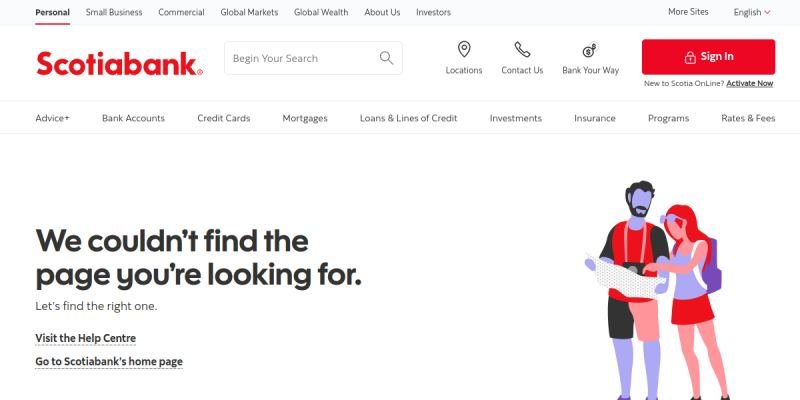Open the Insurance menu
Screen dimensions: 800x400
[594, 118]
